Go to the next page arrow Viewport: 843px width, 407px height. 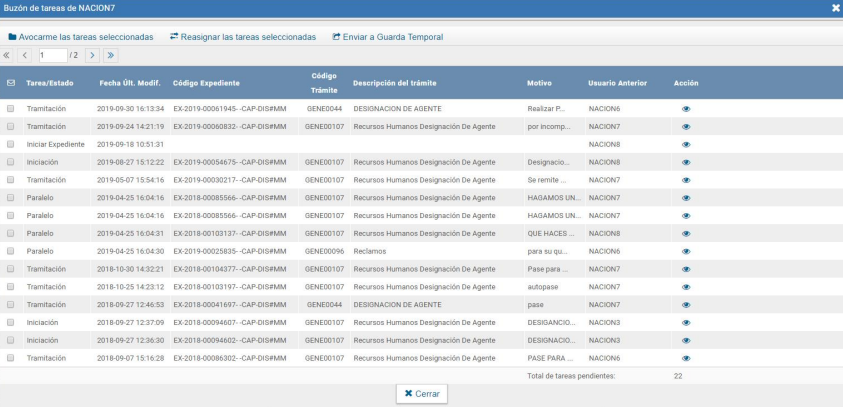click(92, 56)
